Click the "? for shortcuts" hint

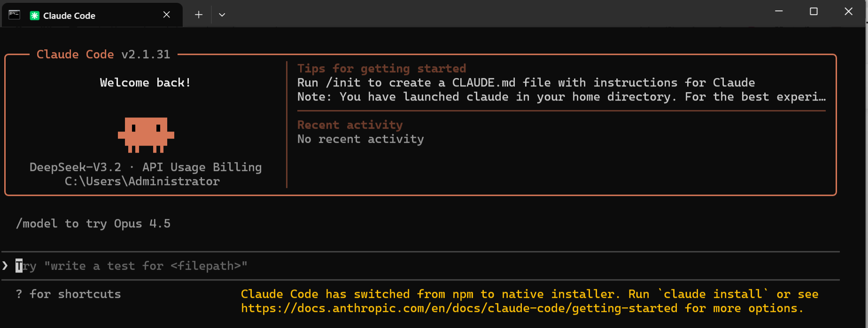[x=69, y=294]
